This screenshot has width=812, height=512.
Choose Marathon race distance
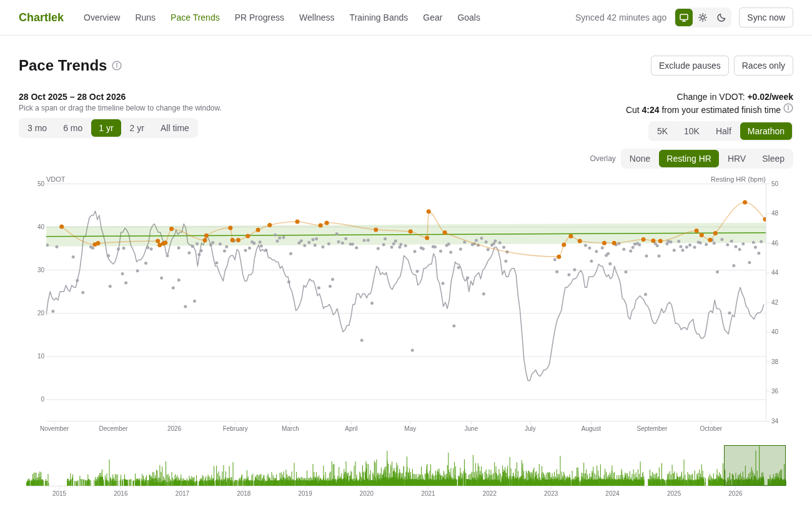coord(766,131)
